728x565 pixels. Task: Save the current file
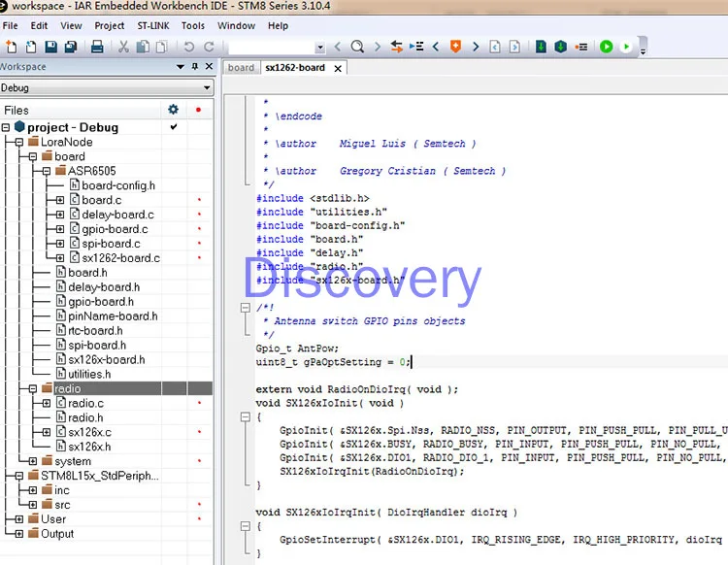coord(50,47)
